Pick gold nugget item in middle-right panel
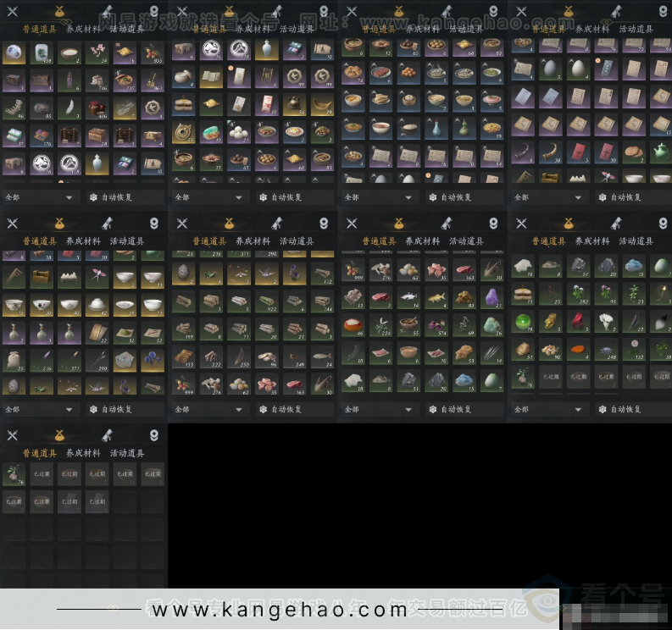 [551, 322]
